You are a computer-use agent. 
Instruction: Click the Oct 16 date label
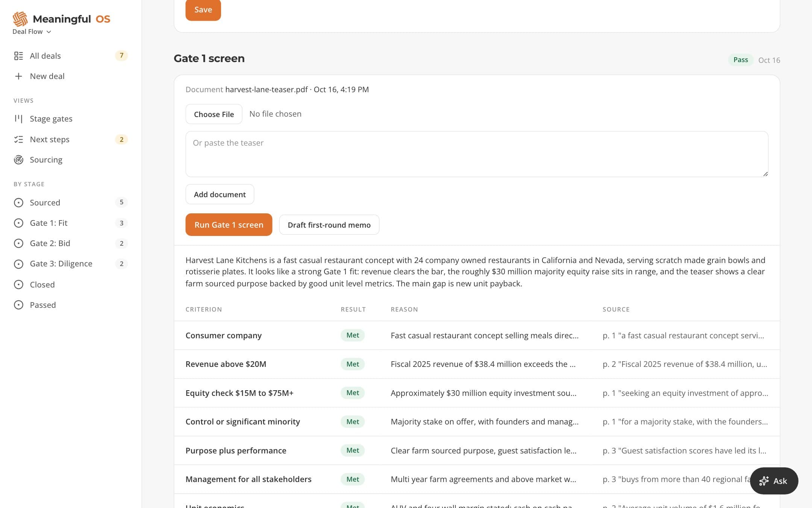click(769, 60)
